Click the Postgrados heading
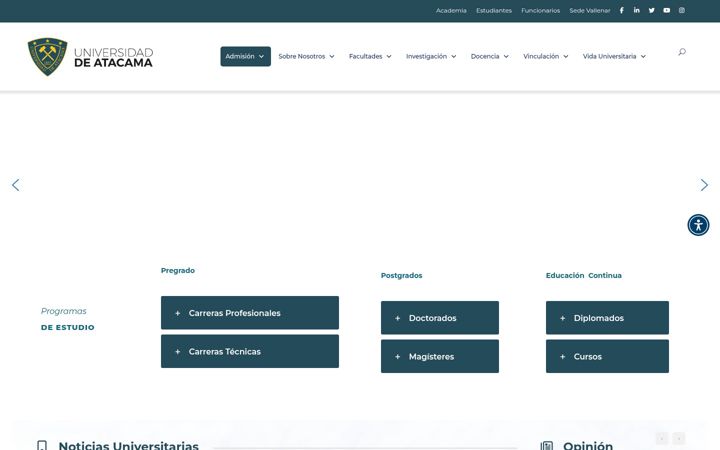This screenshot has height=450, width=720. click(401, 276)
